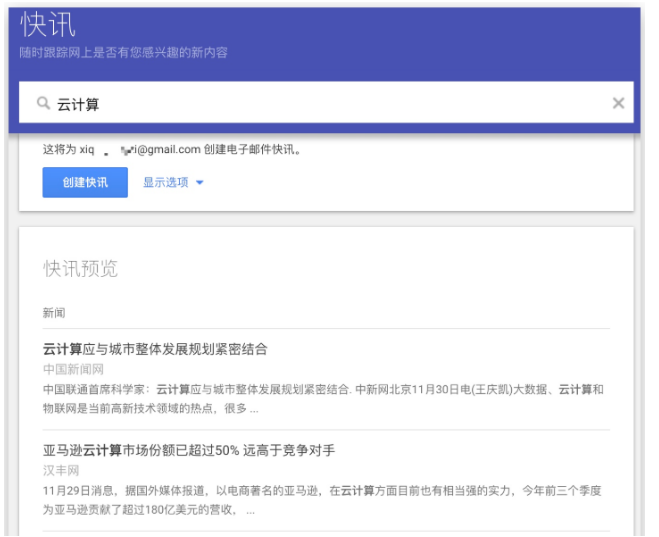Image resolution: width=659 pixels, height=537 pixels.
Task: Click the 快讯预览 heading
Action: point(80,268)
